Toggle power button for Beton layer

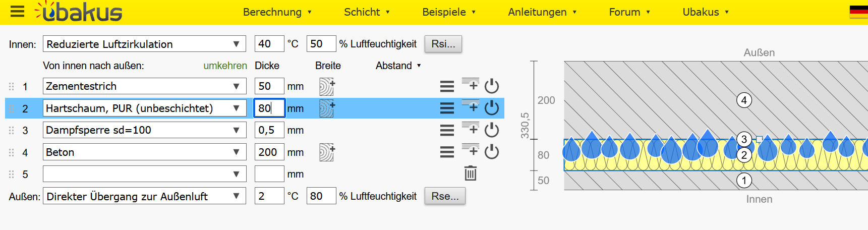coord(491,152)
